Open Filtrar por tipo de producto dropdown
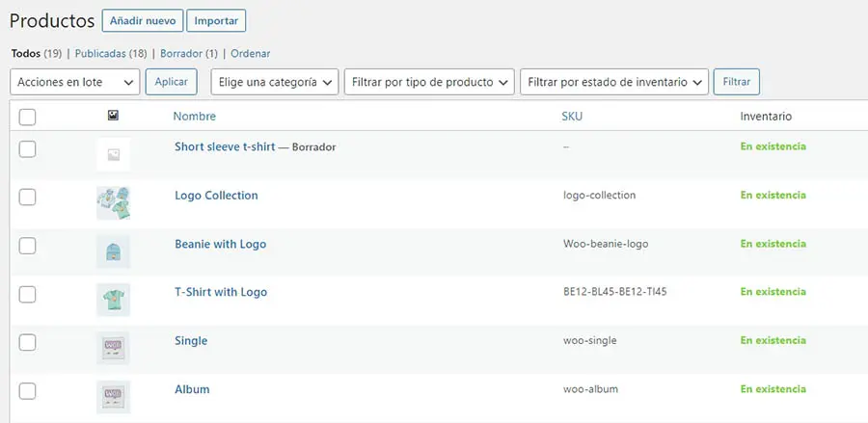Image resolution: width=868 pixels, height=423 pixels. click(x=429, y=82)
